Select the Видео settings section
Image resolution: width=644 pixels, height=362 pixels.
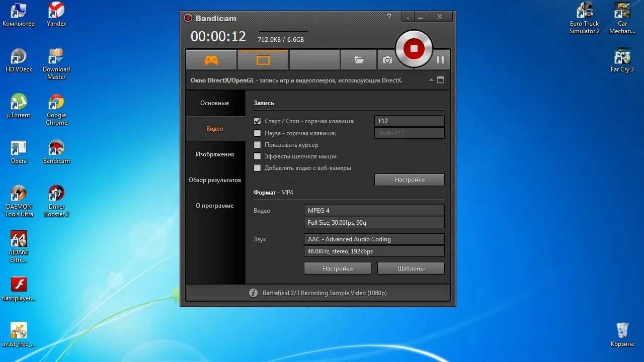click(x=215, y=129)
